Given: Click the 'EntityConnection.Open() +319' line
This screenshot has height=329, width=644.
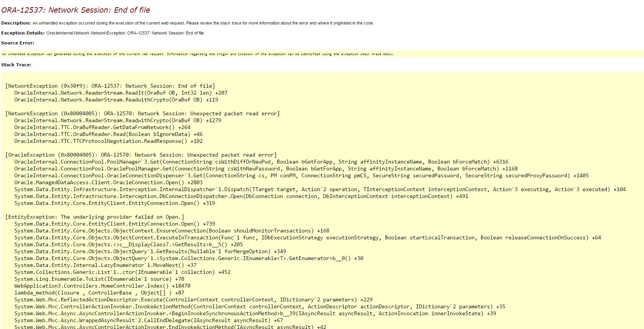Looking at the screenshot, I should [115, 203].
